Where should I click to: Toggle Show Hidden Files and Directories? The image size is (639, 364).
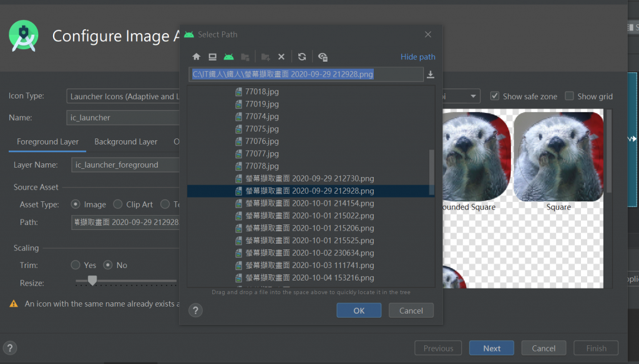pyautogui.click(x=323, y=57)
